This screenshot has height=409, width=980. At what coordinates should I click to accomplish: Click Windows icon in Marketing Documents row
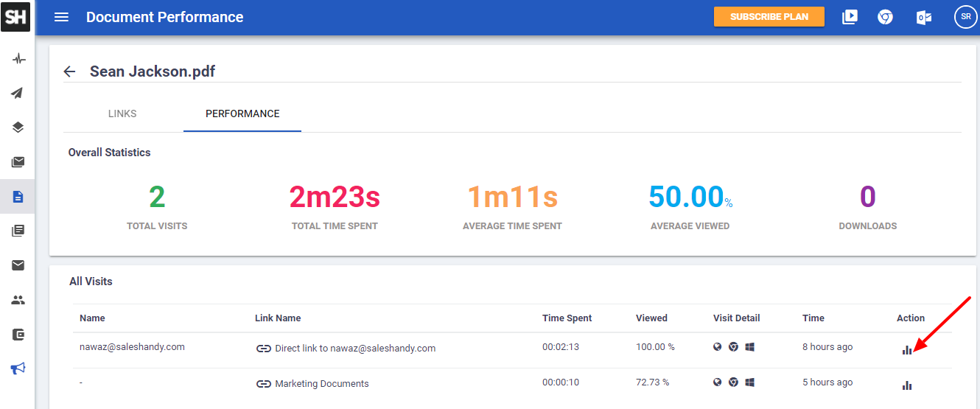749,382
